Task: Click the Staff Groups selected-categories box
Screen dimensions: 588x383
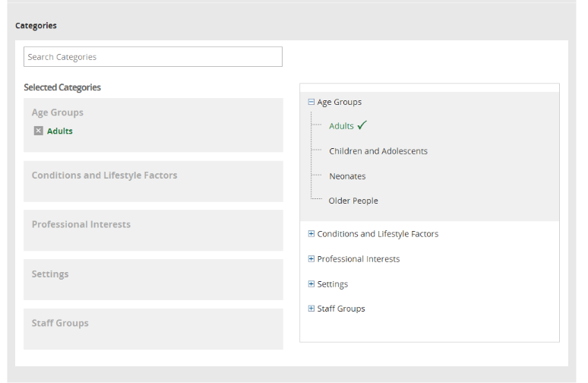Action: [x=153, y=328]
